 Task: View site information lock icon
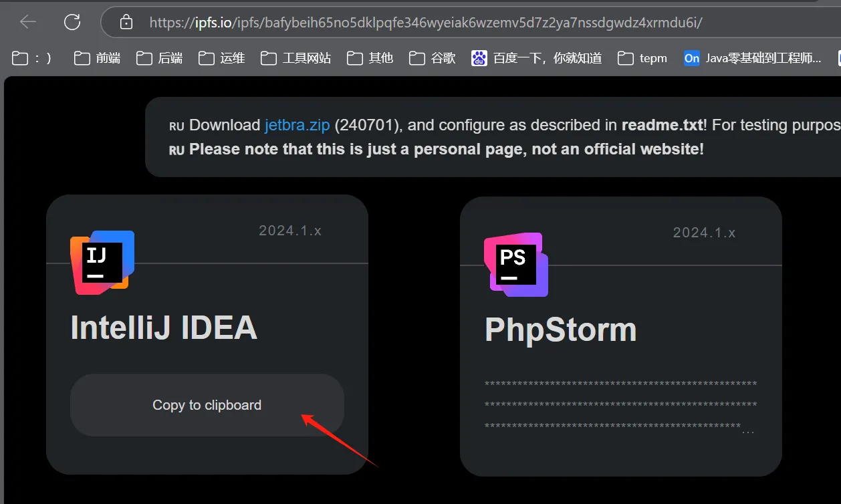click(x=126, y=23)
